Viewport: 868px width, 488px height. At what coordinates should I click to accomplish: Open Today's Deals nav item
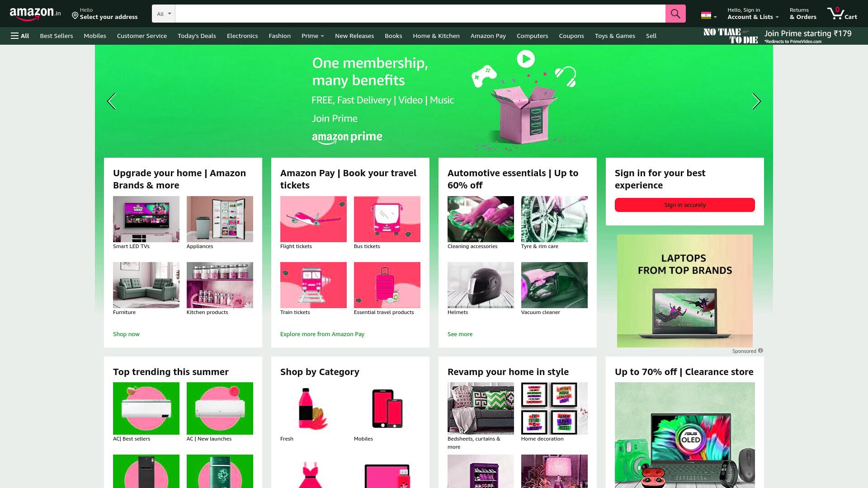[x=197, y=36]
